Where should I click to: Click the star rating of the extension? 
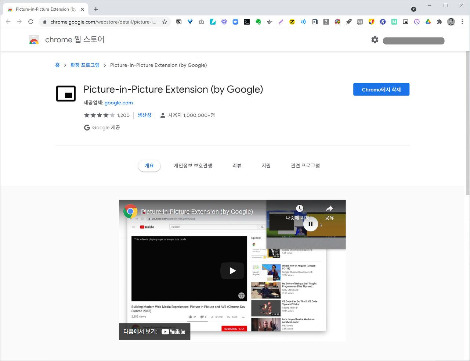pyautogui.click(x=99, y=115)
